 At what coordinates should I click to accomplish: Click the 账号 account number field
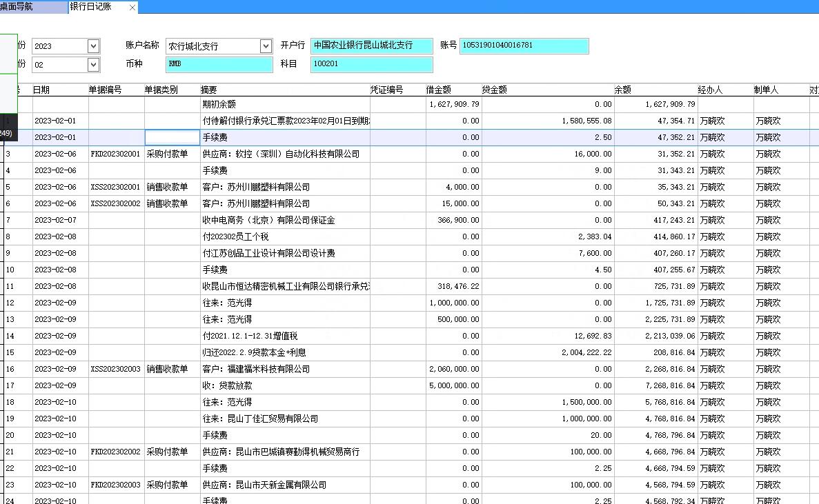(x=524, y=46)
